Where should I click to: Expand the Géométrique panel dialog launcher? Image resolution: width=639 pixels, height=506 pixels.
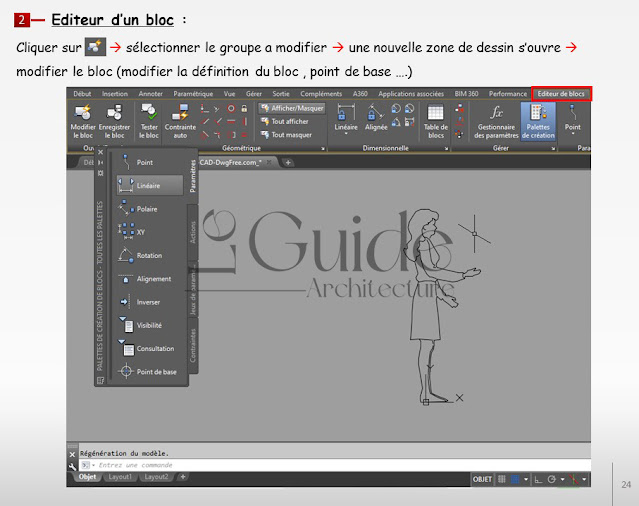323,149
